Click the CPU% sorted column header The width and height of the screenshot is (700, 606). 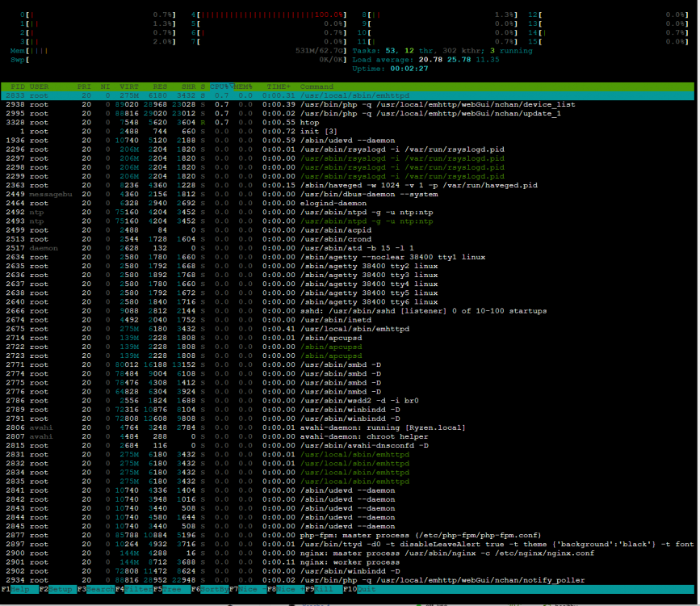[x=221, y=86]
